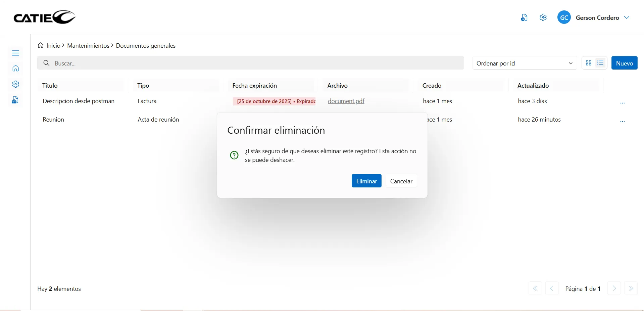
Task: Click the settings gear in top header
Action: coord(543,17)
